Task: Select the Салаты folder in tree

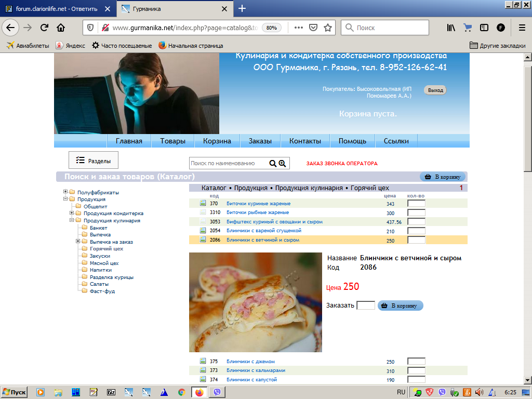Action: click(99, 284)
